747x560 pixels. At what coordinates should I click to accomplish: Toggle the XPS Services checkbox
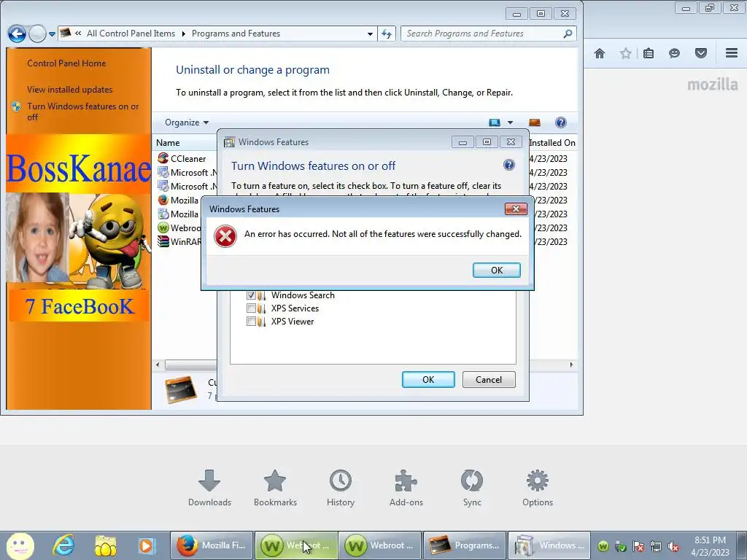[251, 308]
